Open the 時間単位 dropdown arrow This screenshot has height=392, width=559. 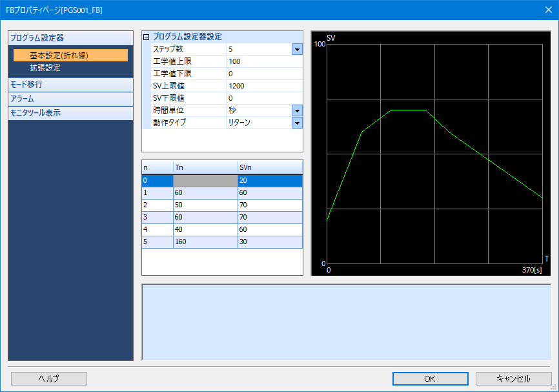point(297,110)
